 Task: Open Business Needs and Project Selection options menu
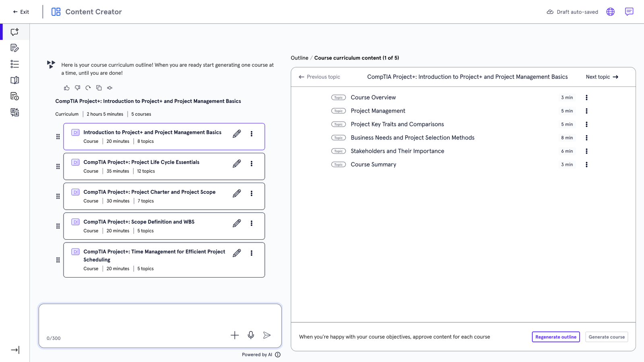coord(586,138)
